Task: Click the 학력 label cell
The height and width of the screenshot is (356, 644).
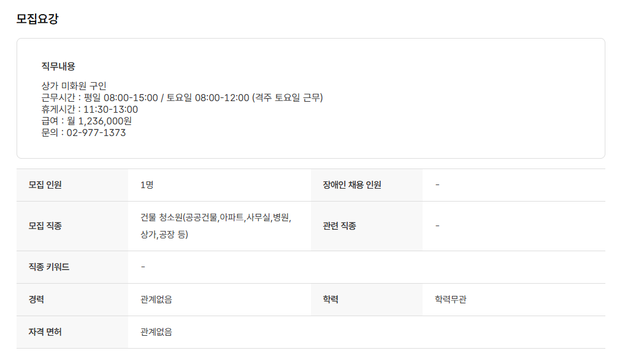Action: point(331,300)
